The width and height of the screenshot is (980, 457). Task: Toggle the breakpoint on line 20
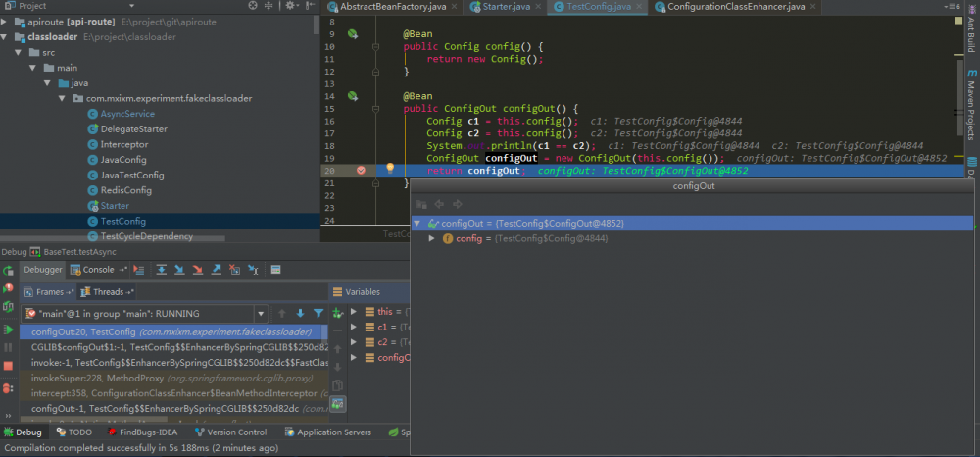click(x=361, y=170)
